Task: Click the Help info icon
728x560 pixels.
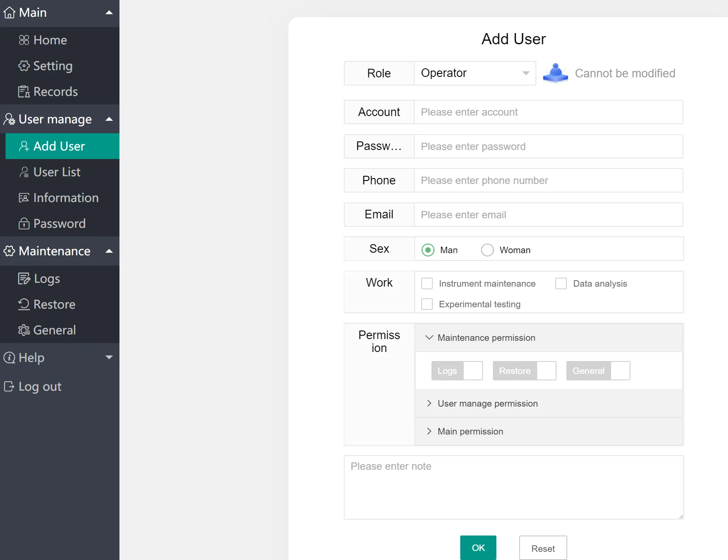Action: point(9,358)
